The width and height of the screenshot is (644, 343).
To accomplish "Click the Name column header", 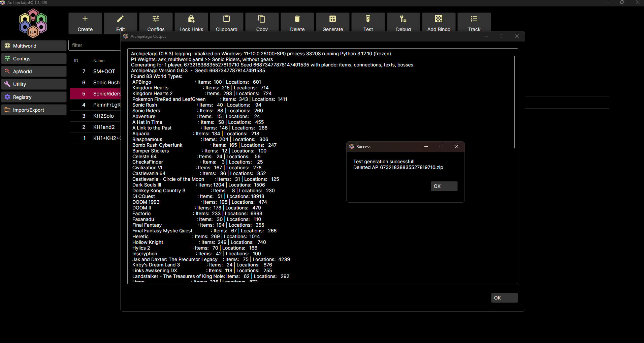I will 99,61.
